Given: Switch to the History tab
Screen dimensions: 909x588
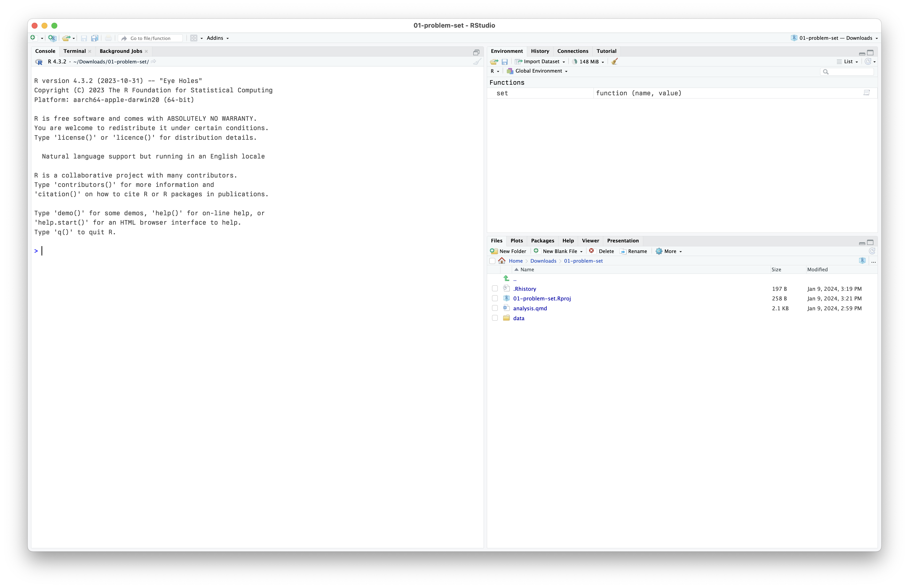Looking at the screenshot, I should pyautogui.click(x=540, y=51).
